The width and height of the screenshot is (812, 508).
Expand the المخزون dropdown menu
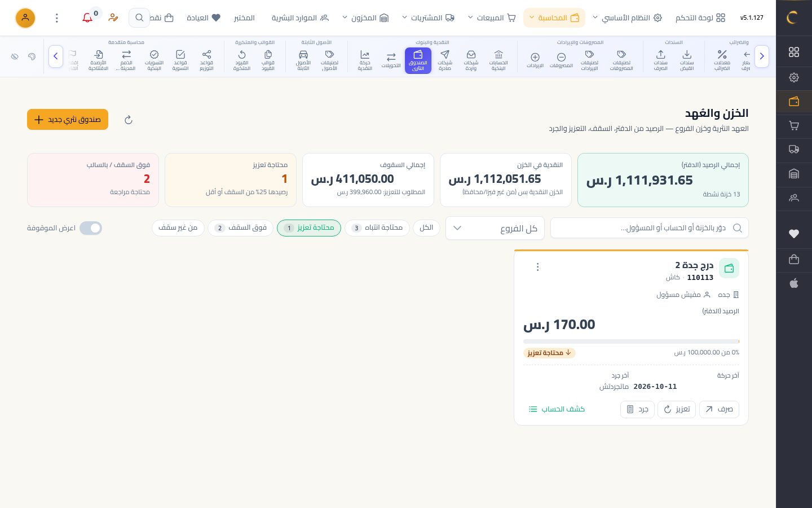click(366, 18)
